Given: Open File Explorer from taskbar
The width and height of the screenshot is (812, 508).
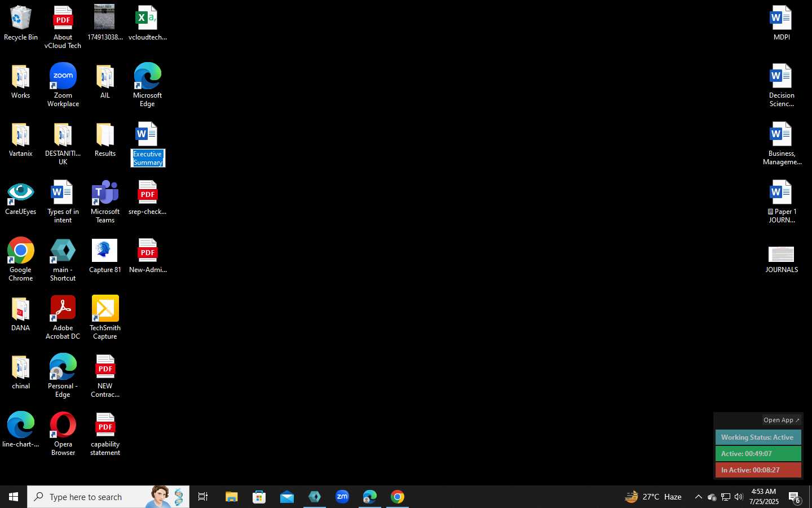Looking at the screenshot, I should 231,497.
